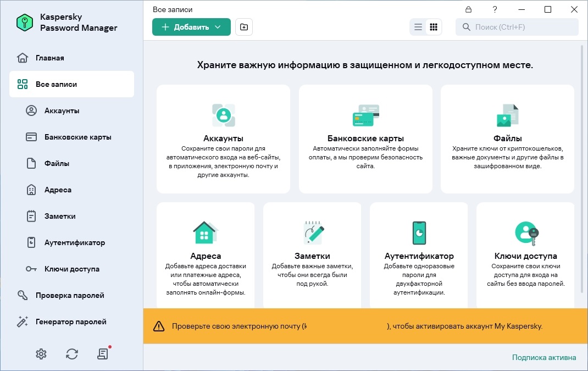Click the green Добавить button
This screenshot has height=371, width=588.
click(x=191, y=27)
